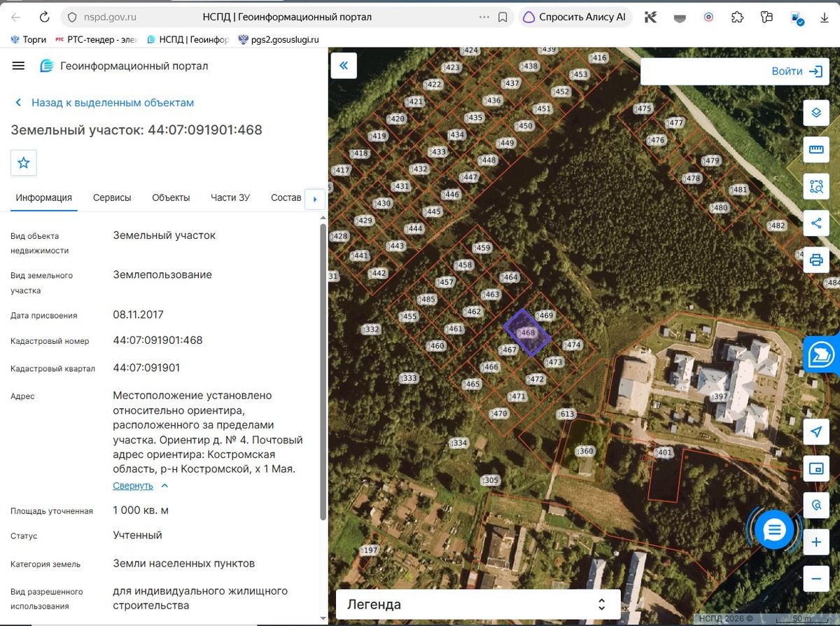
Task: Open the browser extensions puzzle icon
Action: click(x=737, y=17)
